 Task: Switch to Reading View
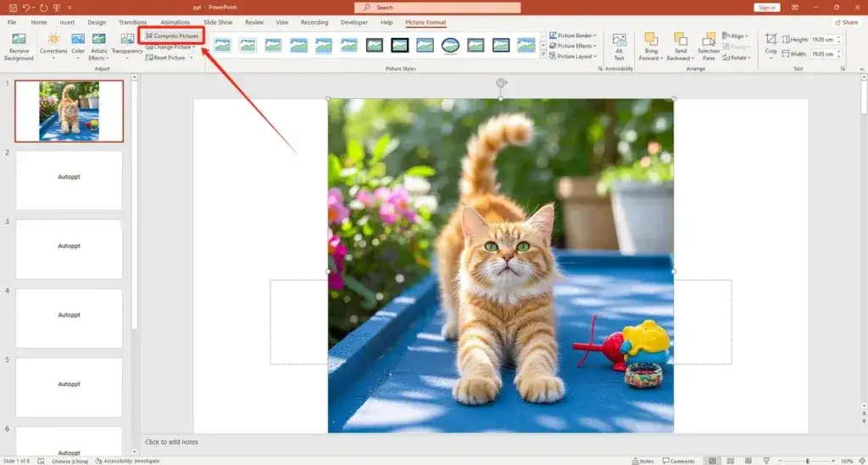coord(748,461)
